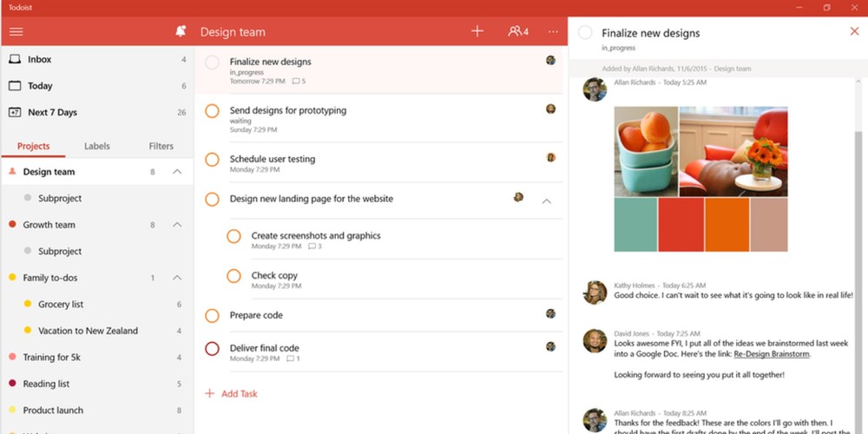Click the 'Sunday 7:29 PM' due date
The width and height of the screenshot is (868, 434).
253,130
